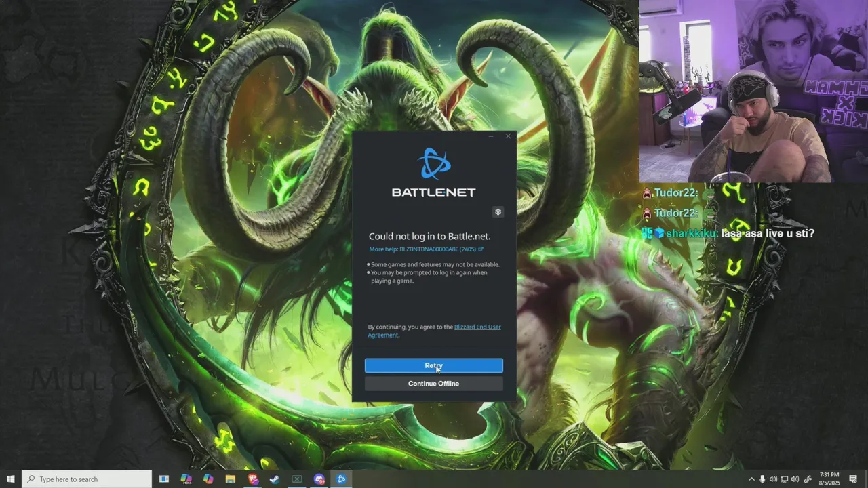Open the network status tray icon

tap(785, 479)
